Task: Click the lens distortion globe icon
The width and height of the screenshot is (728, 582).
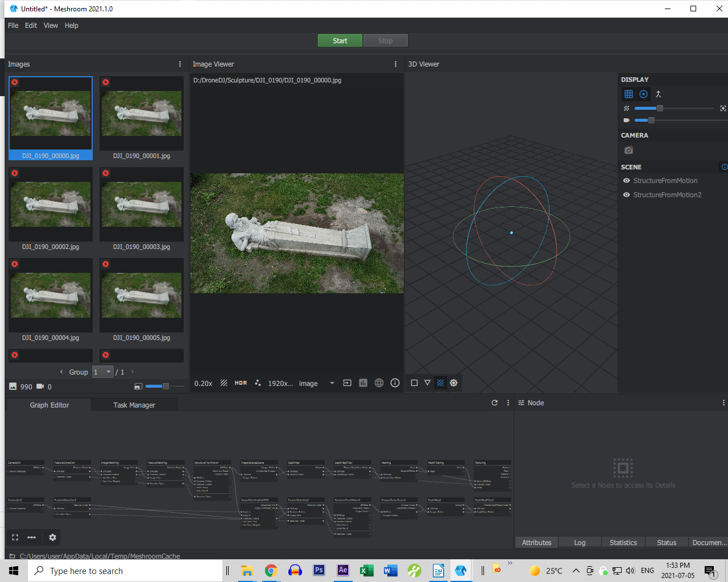Action: pyautogui.click(x=379, y=383)
